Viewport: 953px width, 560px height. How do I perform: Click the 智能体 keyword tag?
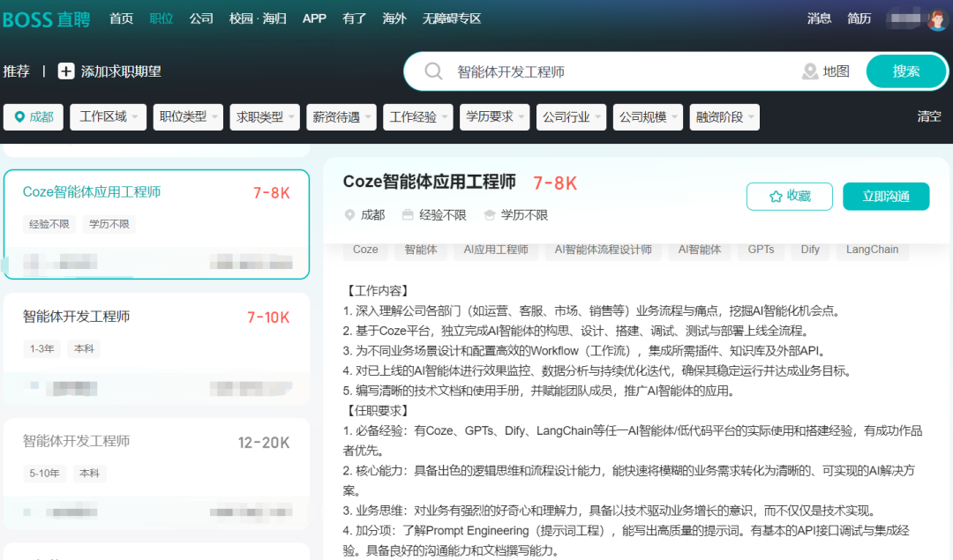(421, 250)
